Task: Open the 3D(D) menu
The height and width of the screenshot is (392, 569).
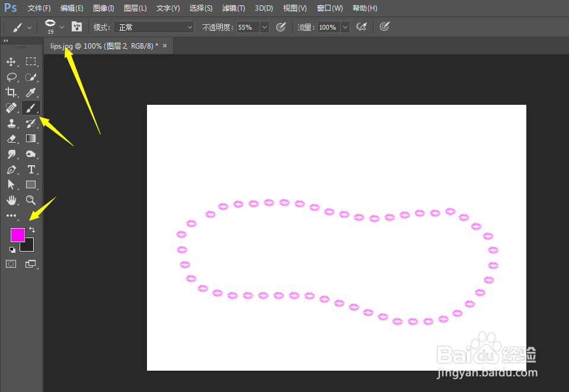Action: point(264,8)
